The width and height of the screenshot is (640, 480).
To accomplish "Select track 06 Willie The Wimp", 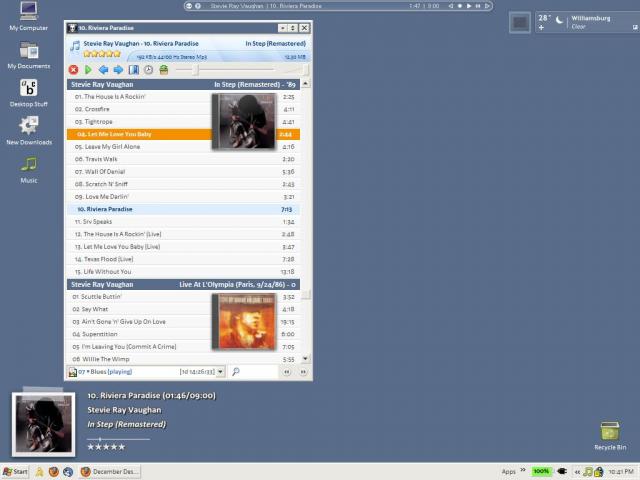I will point(183,359).
